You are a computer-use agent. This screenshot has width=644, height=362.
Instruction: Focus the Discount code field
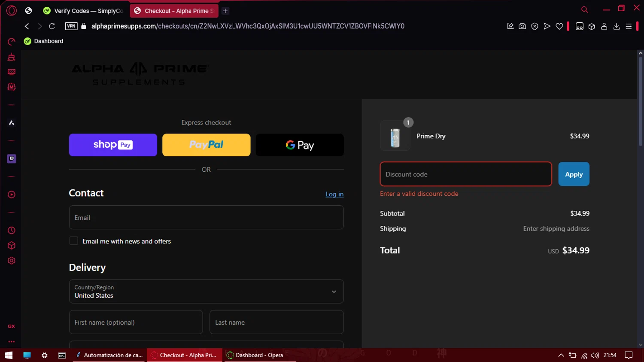[x=466, y=174]
